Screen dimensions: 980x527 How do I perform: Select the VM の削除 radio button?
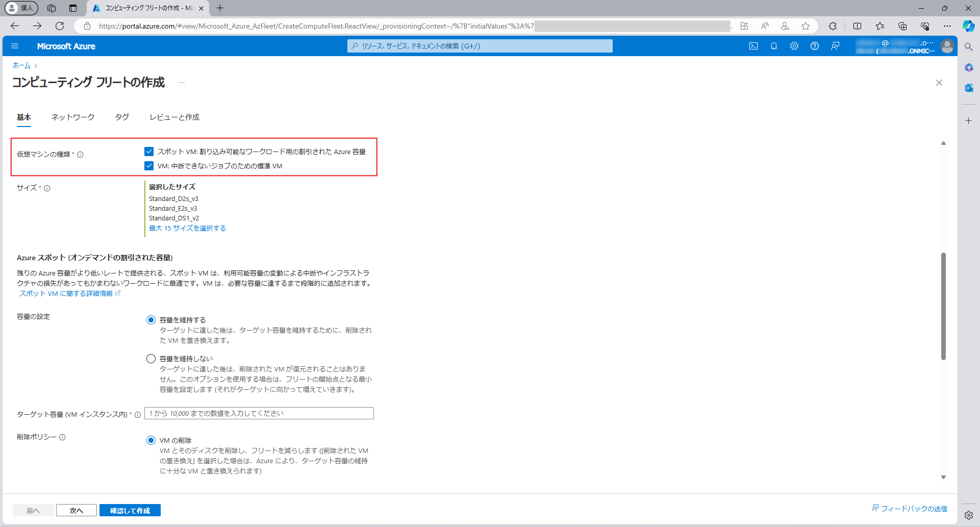coord(151,440)
